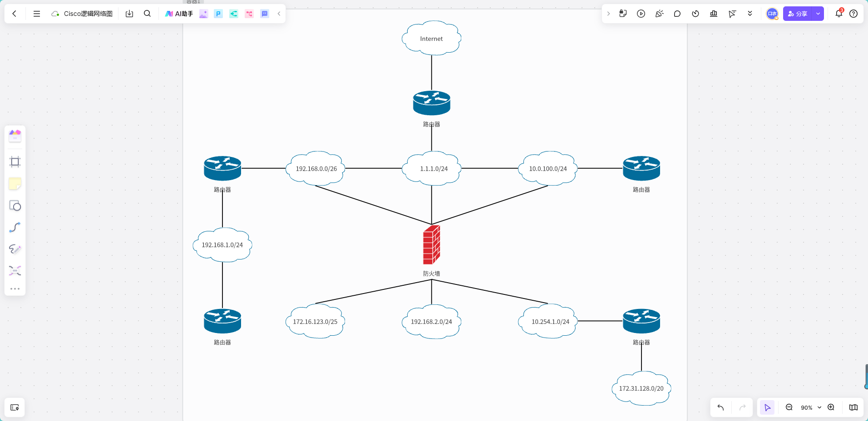Toggle the pointer select mode
This screenshot has height=421, width=868.
tap(767, 407)
